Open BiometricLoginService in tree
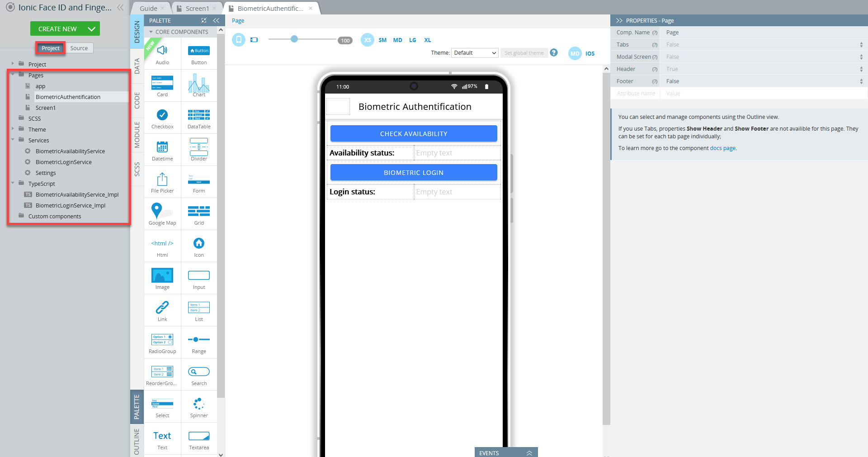 pyautogui.click(x=63, y=162)
